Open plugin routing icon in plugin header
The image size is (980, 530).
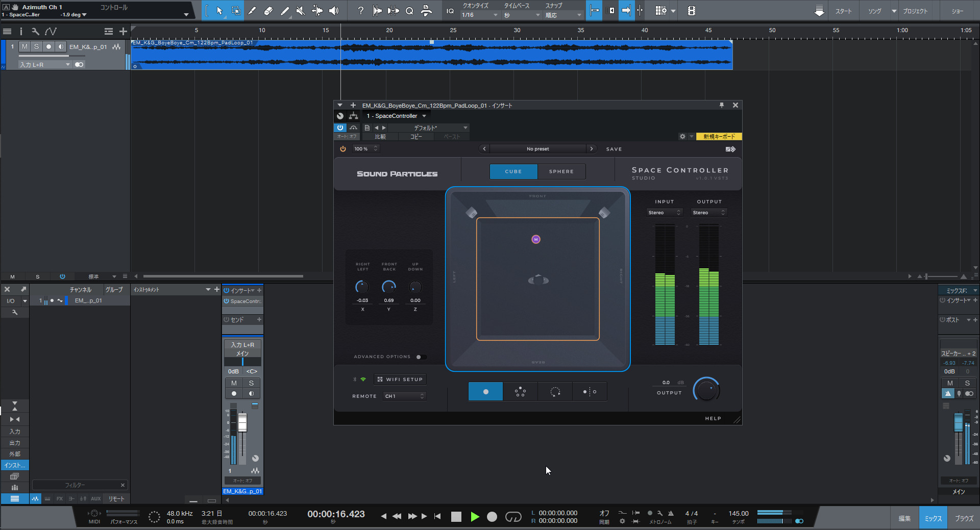pyautogui.click(x=353, y=116)
